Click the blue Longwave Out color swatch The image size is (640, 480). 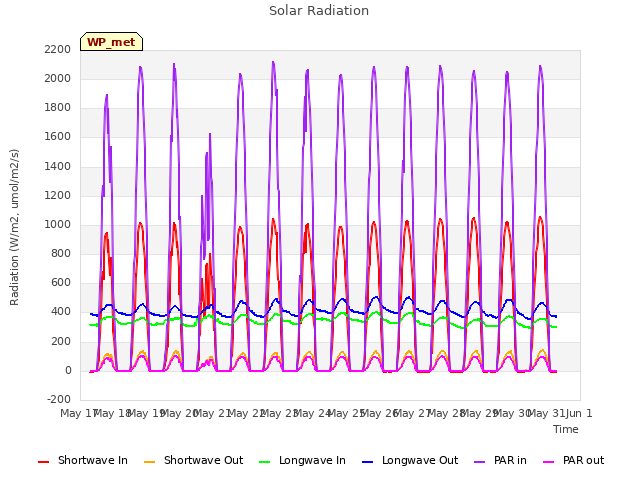367,462
